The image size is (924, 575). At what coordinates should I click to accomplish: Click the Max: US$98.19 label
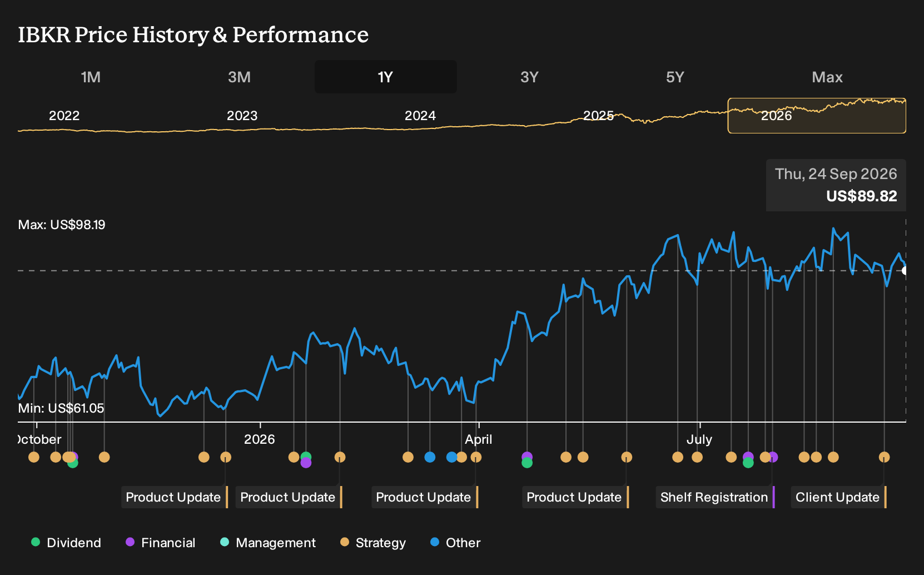62,225
